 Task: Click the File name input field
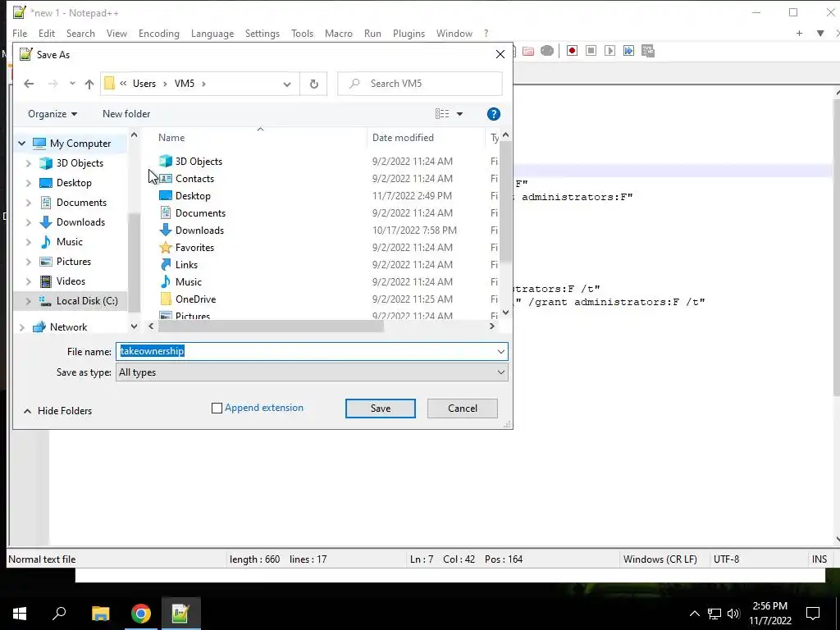coord(306,351)
